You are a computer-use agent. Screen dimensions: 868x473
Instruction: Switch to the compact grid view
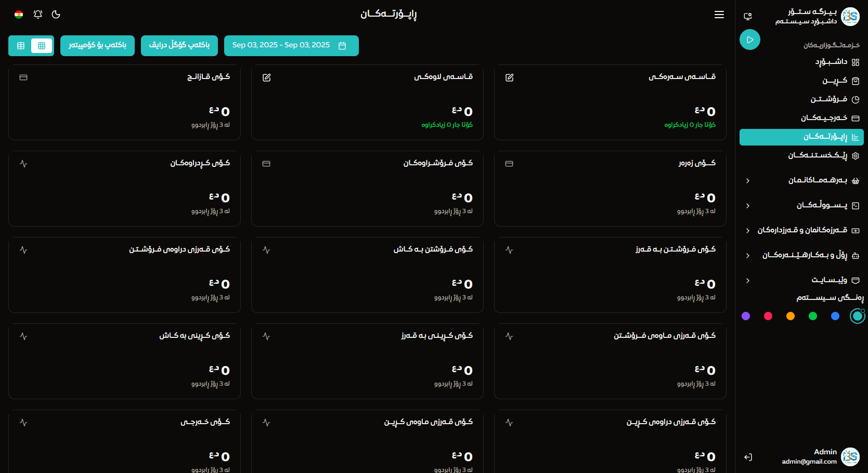42,46
